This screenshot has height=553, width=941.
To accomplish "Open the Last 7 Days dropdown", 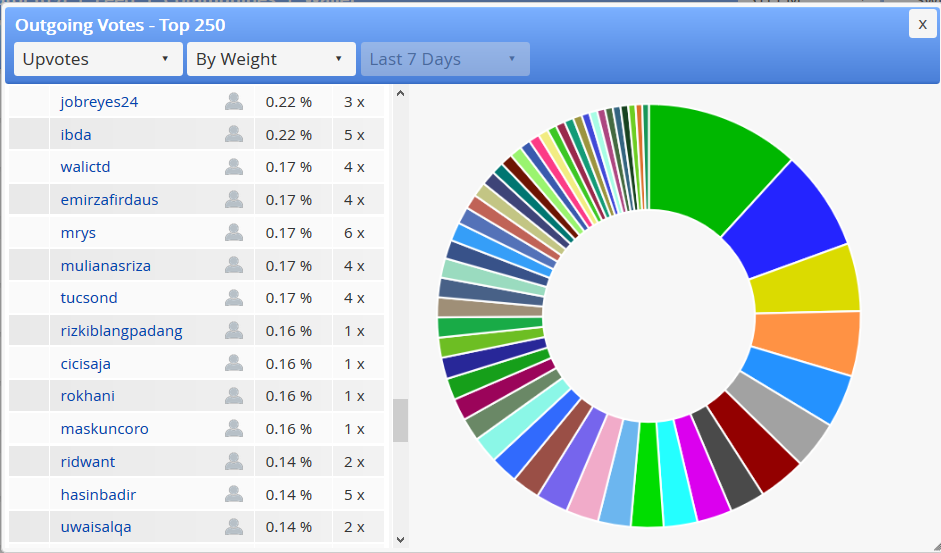I will tap(445, 59).
